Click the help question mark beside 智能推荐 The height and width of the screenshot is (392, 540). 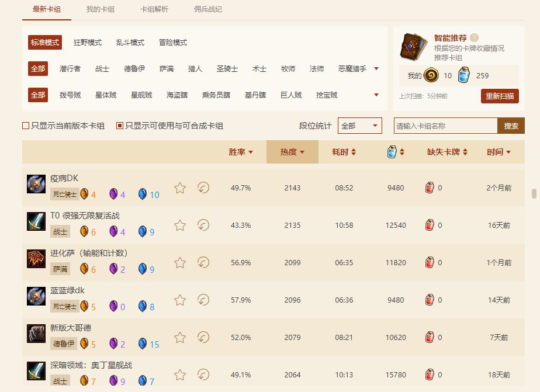pyautogui.click(x=474, y=37)
